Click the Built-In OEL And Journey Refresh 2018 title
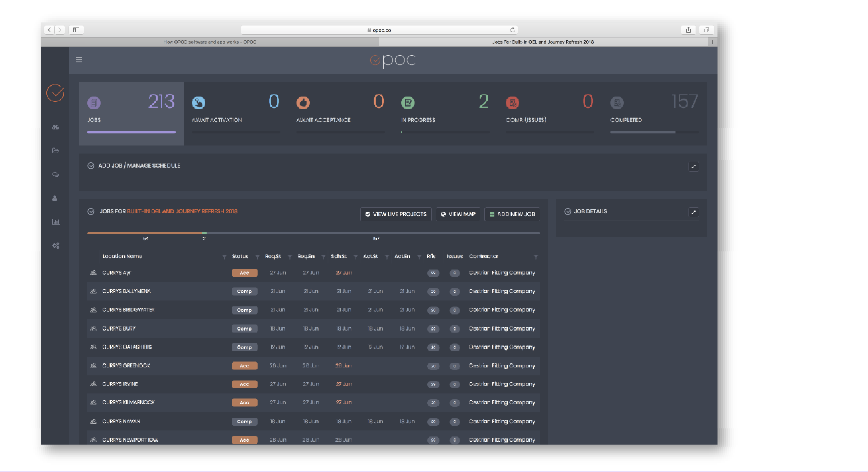This screenshot has height=472, width=868. [x=182, y=211]
